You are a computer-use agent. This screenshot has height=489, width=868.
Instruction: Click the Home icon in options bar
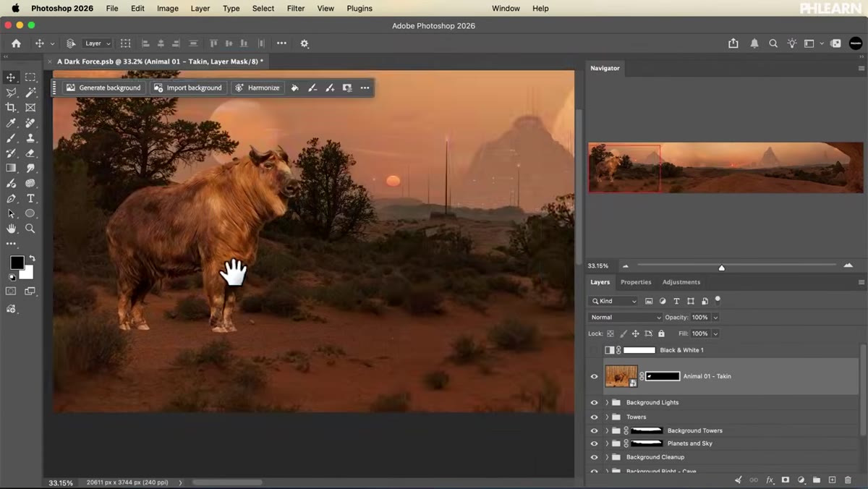point(16,43)
